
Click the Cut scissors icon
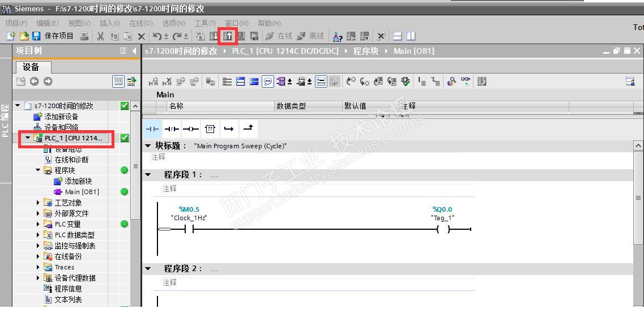[101, 36]
